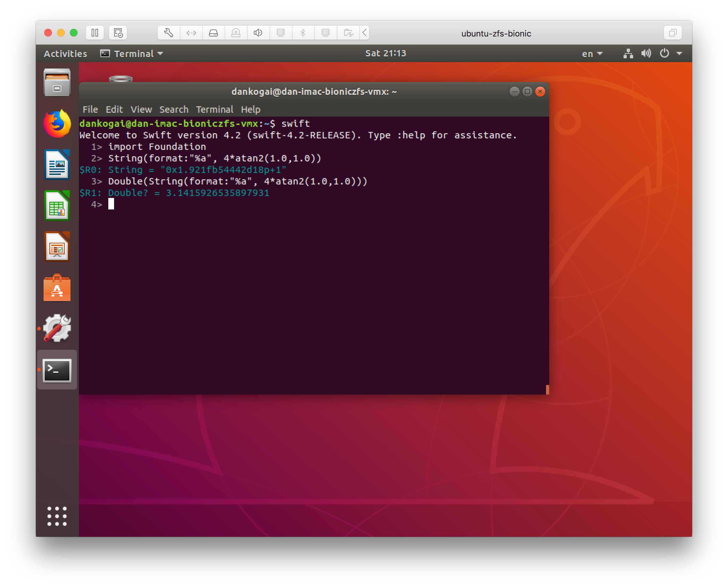Open LibreOffice Impress from the dock
Image resolution: width=728 pixels, height=588 pixels.
[57, 247]
